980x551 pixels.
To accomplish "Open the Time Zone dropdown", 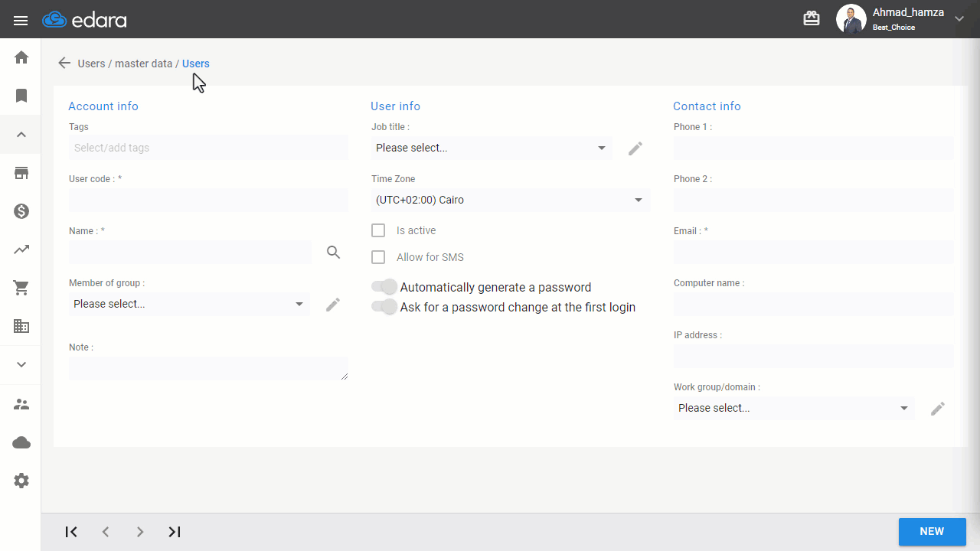I will (511, 201).
